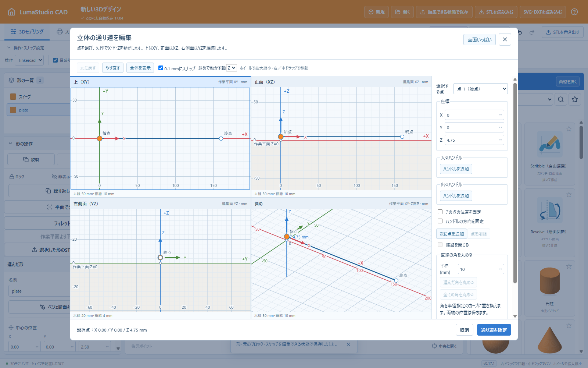Viewport: 588px width, 368px height.
Task: Click 次に点を追加 button
Action: 452,234
